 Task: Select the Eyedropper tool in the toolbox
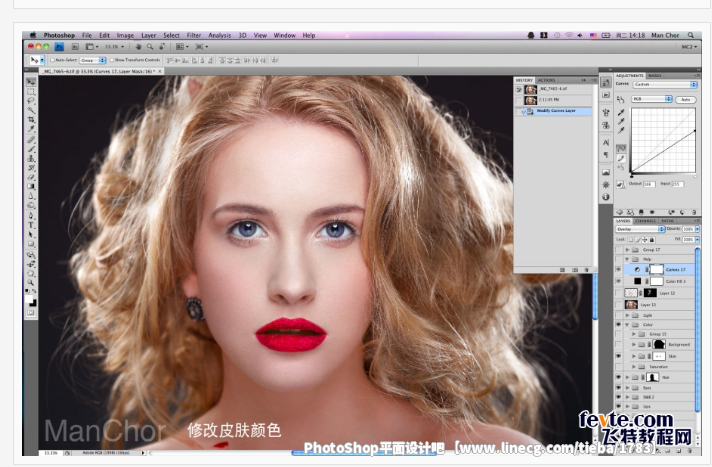[30, 129]
